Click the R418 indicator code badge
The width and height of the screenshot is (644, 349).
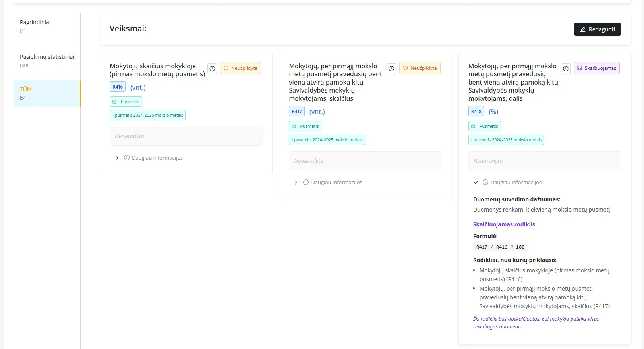(476, 112)
